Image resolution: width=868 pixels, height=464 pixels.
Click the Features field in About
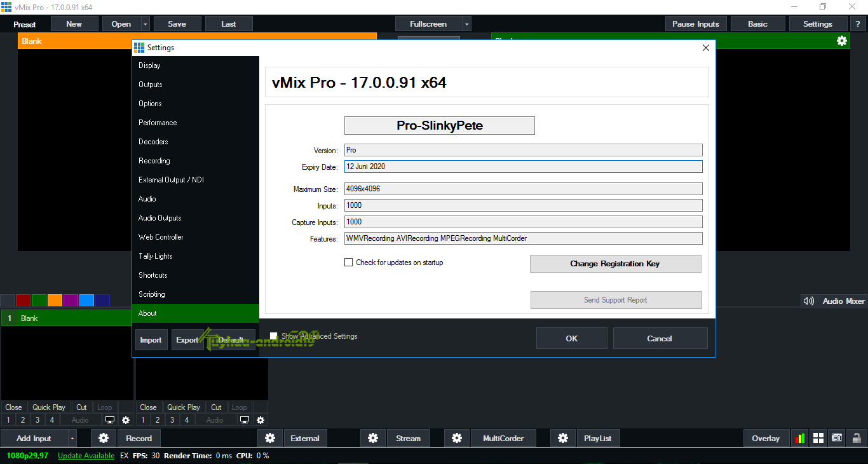524,238
